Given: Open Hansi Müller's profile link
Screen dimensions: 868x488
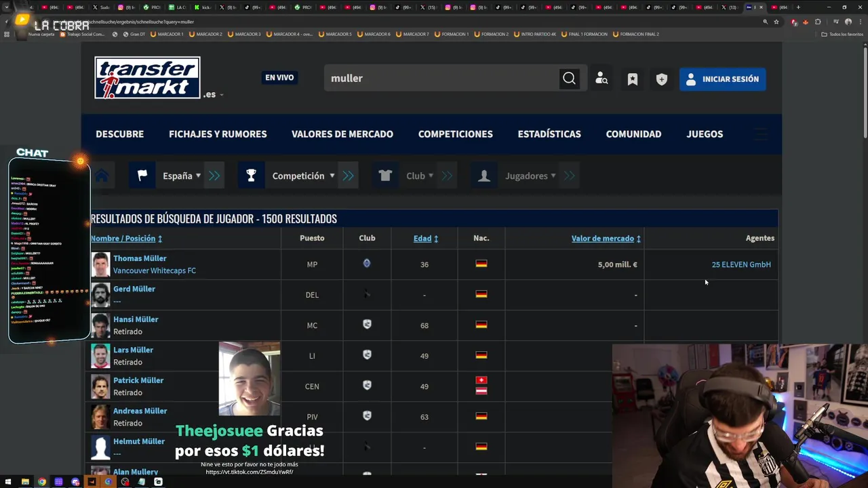Looking at the screenshot, I should pos(136,319).
